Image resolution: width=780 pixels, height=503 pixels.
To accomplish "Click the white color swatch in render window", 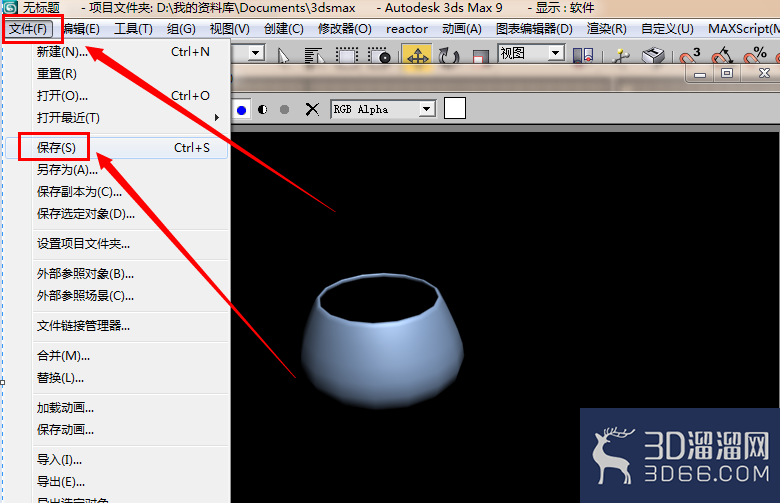I will point(455,108).
